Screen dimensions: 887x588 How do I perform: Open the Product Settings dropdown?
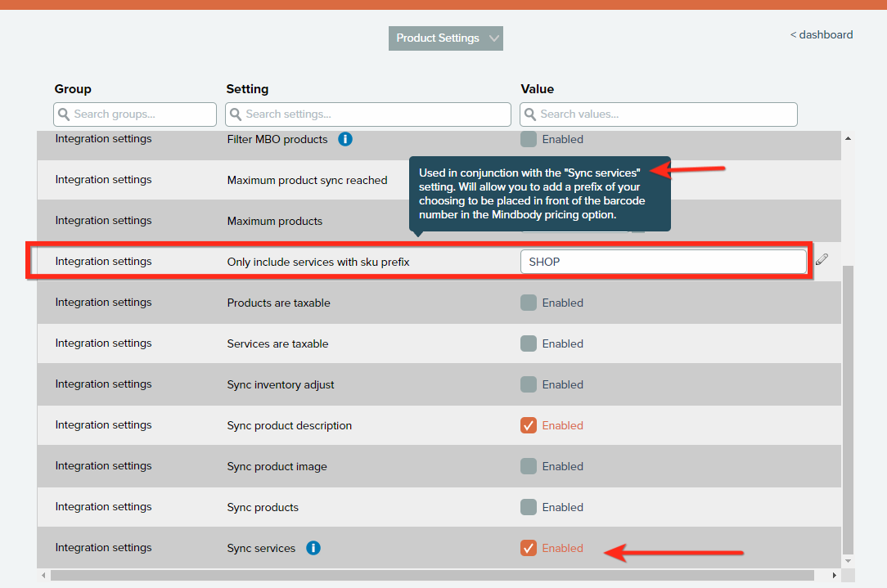(446, 38)
